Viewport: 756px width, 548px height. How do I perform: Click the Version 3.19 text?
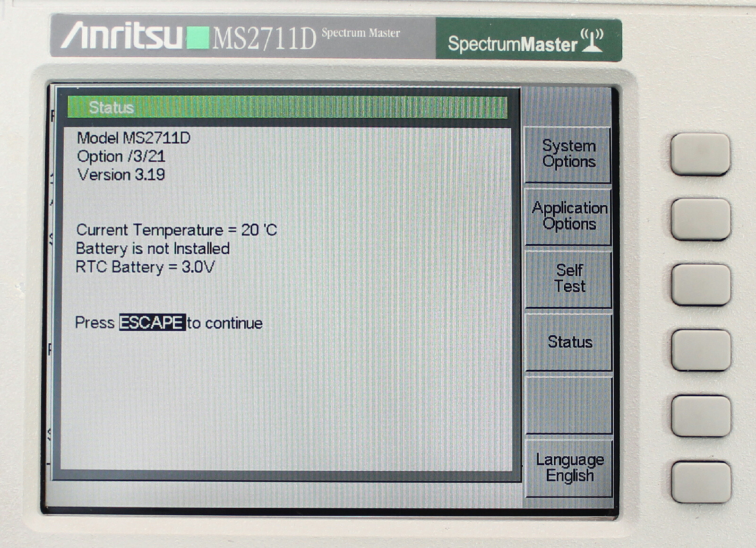point(121,175)
